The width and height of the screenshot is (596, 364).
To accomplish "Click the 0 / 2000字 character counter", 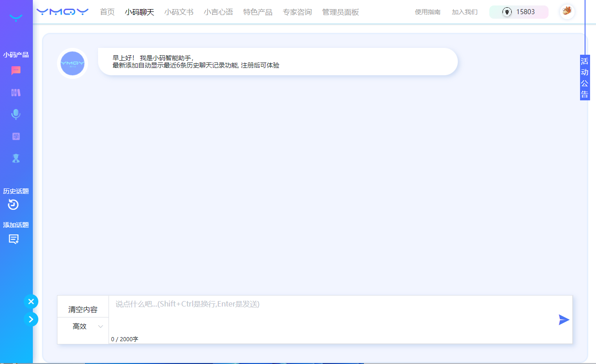I will [124, 339].
